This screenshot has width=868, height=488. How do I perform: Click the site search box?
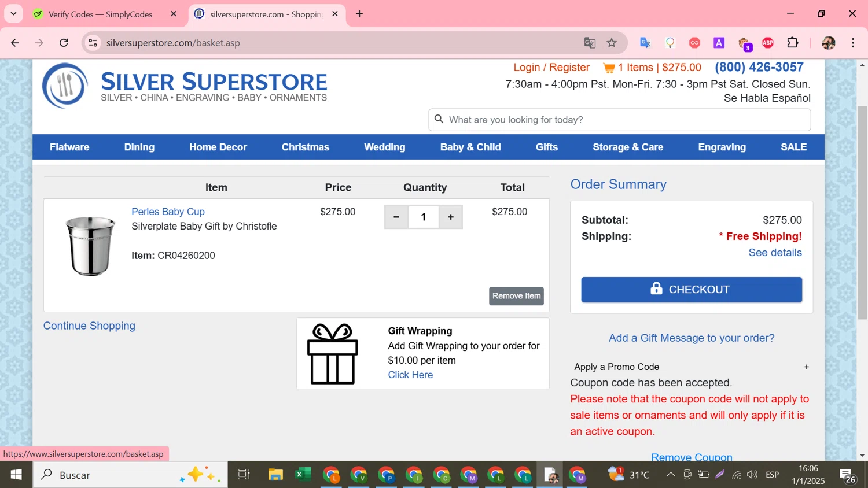620,120
